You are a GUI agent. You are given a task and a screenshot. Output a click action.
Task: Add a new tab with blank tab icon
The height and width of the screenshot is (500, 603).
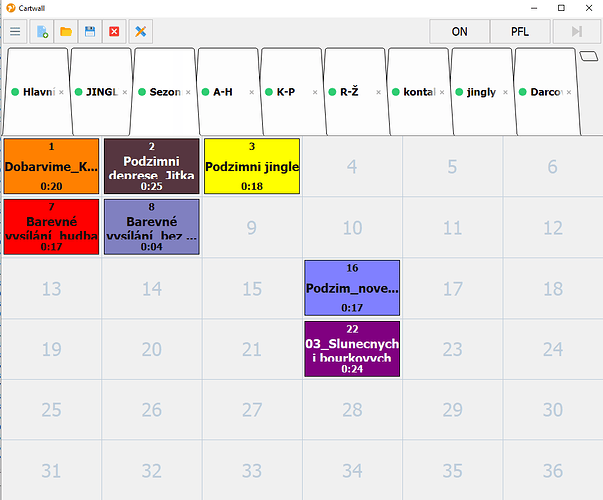589,56
